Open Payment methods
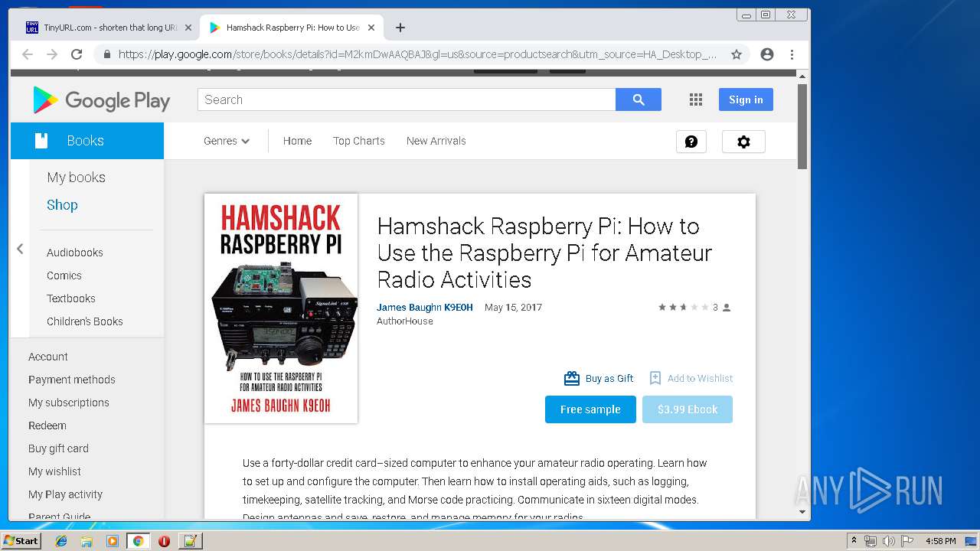The height and width of the screenshot is (551, 980). (71, 380)
